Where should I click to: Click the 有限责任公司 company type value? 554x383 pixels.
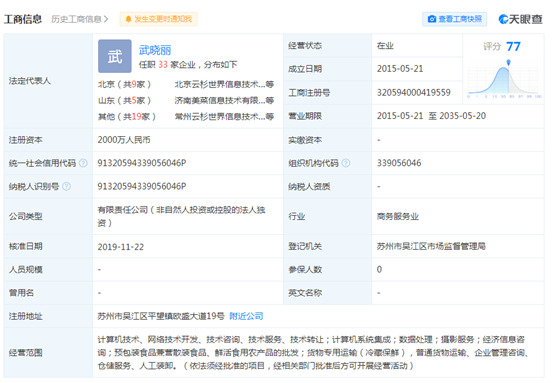click(181, 216)
